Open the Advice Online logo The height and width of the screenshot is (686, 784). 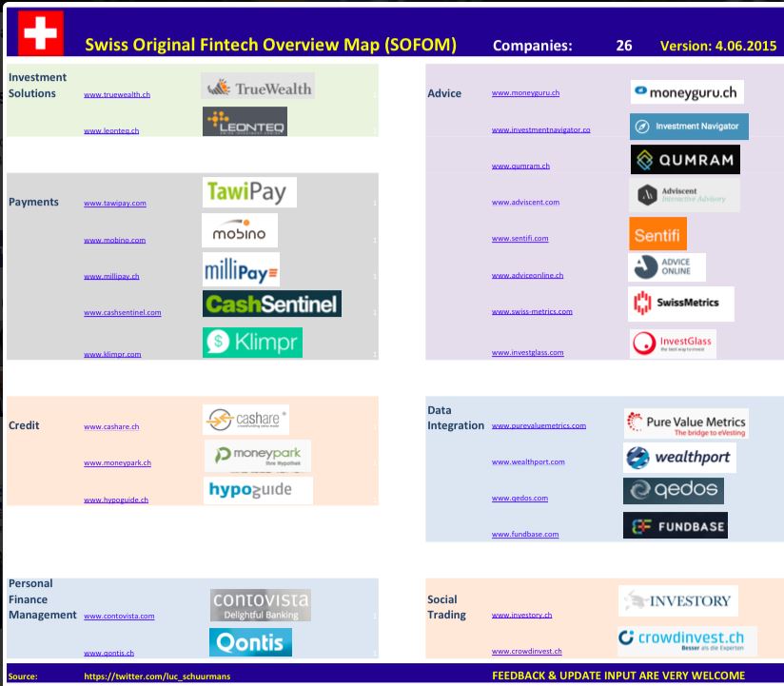667,266
